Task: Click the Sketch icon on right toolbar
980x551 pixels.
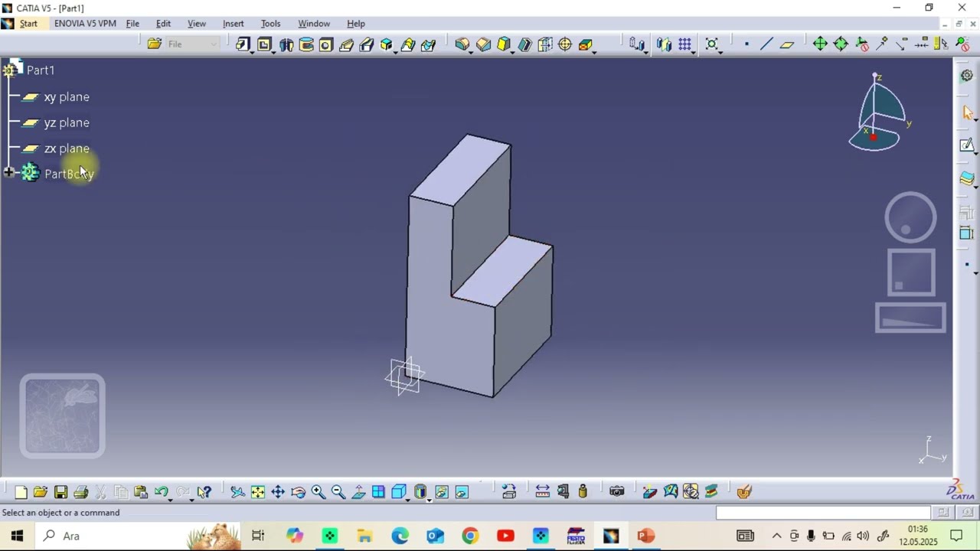Action: click(966, 145)
